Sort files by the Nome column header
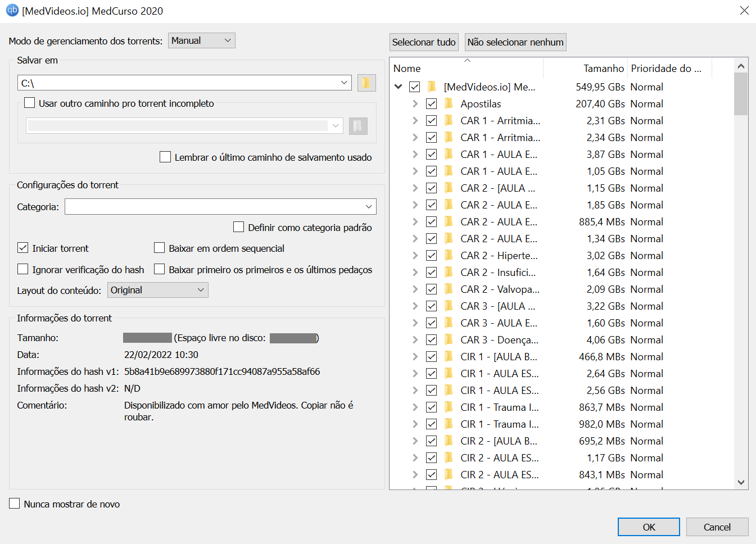The image size is (756, 544). tap(407, 69)
